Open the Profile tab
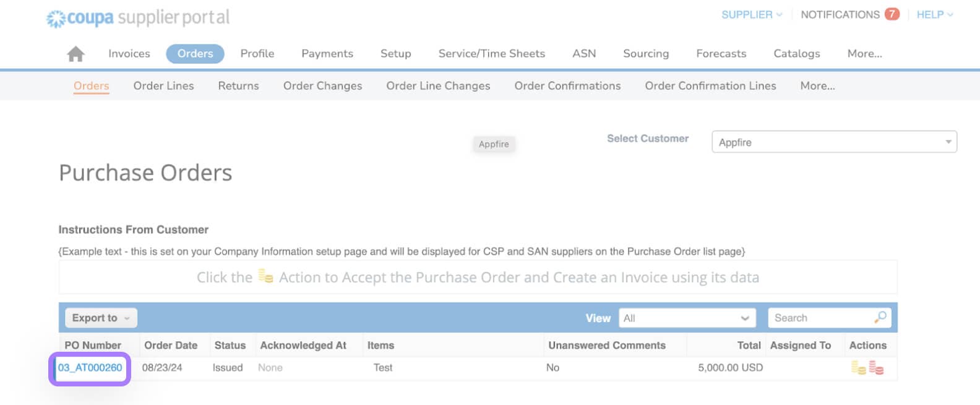This screenshot has width=980, height=405. point(257,54)
